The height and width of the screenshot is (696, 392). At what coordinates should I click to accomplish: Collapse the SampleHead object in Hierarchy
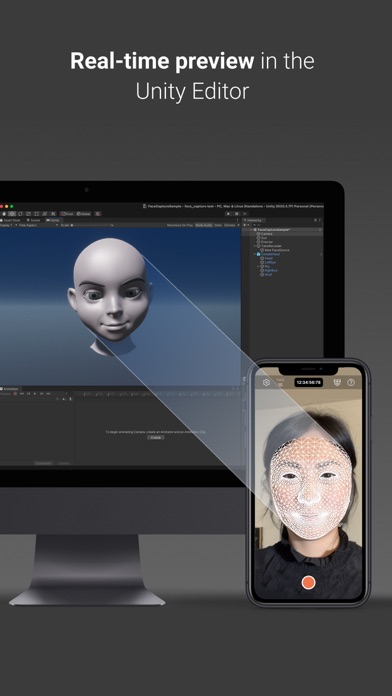tap(255, 254)
